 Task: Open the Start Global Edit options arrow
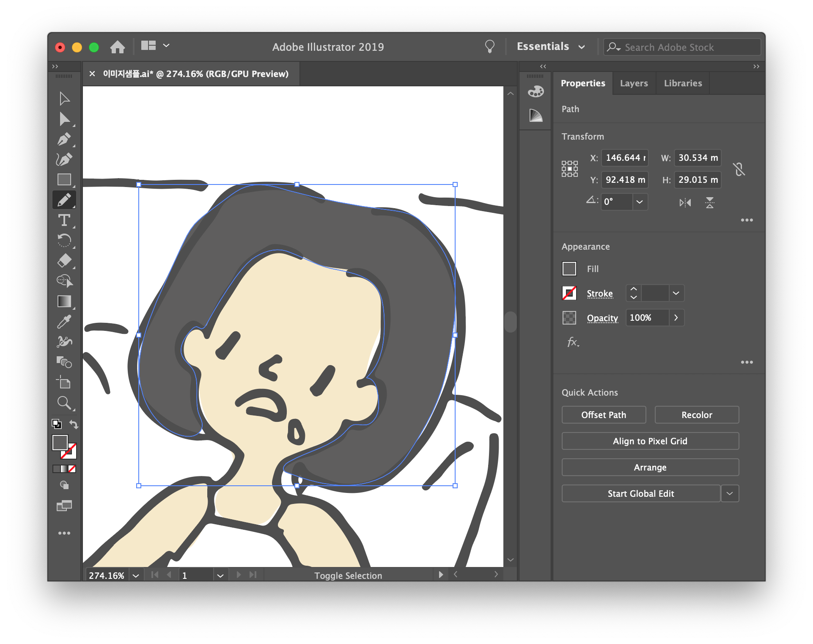[x=730, y=493]
